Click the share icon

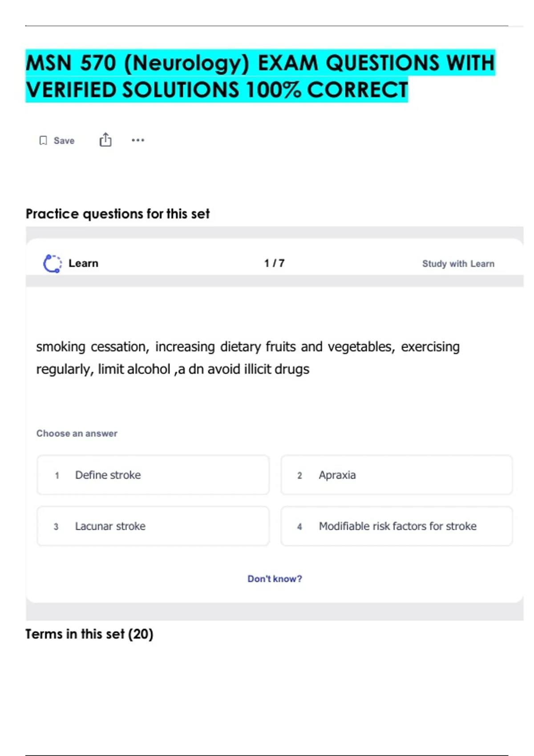pos(105,140)
